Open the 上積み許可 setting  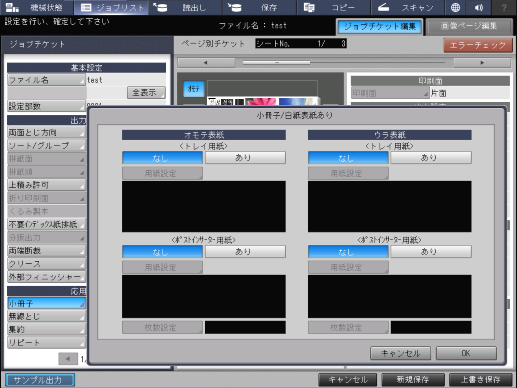click(46, 185)
